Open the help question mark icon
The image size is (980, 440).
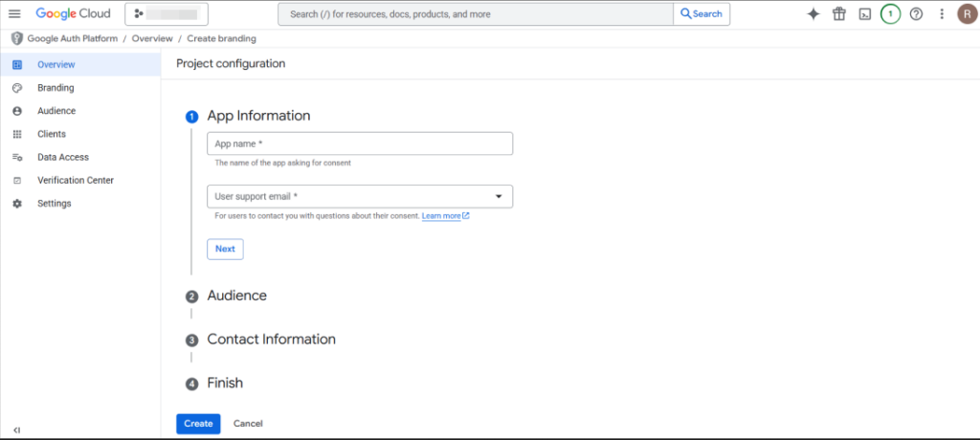pyautogui.click(x=916, y=13)
